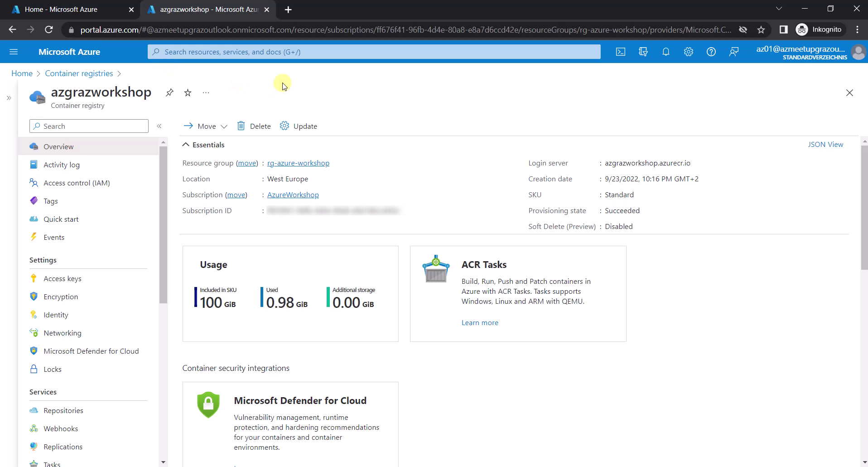Open the tab search chevron
This screenshot has height=467, width=868.
779,9
